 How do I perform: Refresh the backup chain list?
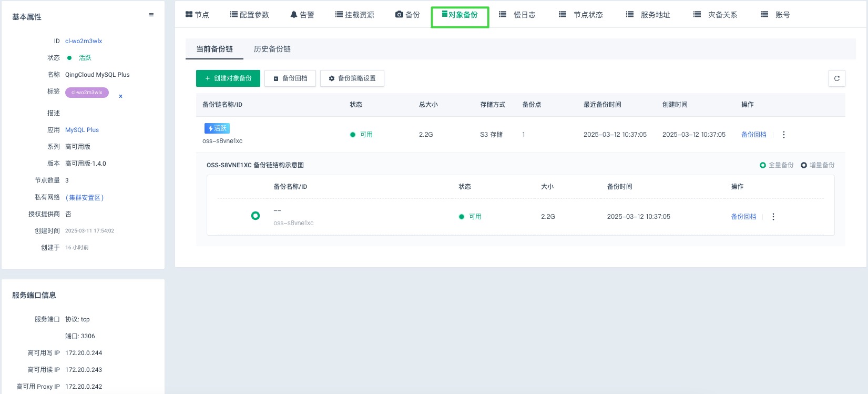(837, 78)
